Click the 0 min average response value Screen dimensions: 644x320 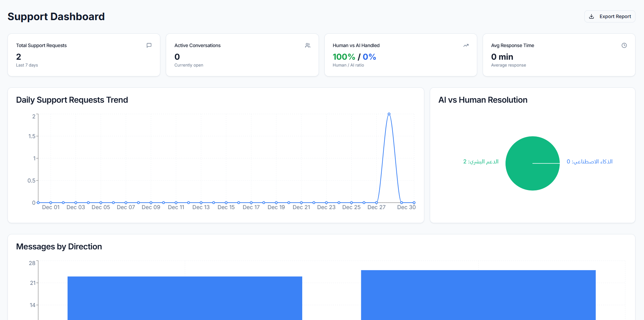(502, 57)
